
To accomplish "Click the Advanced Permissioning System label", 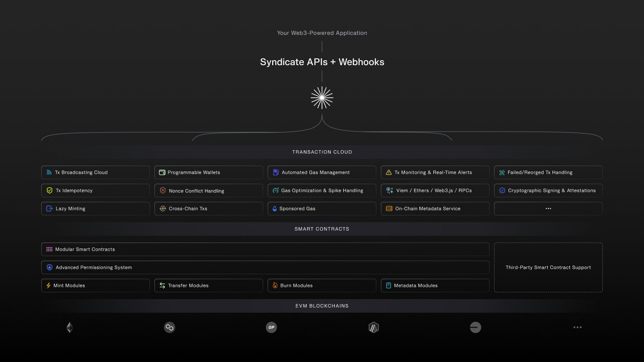I will 94,267.
